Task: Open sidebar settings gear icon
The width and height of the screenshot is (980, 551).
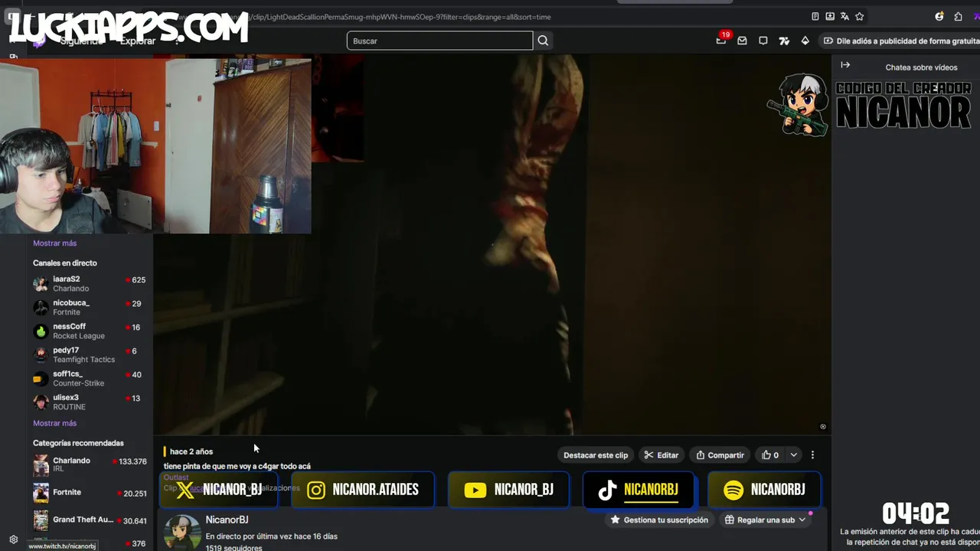Action: coord(13,539)
